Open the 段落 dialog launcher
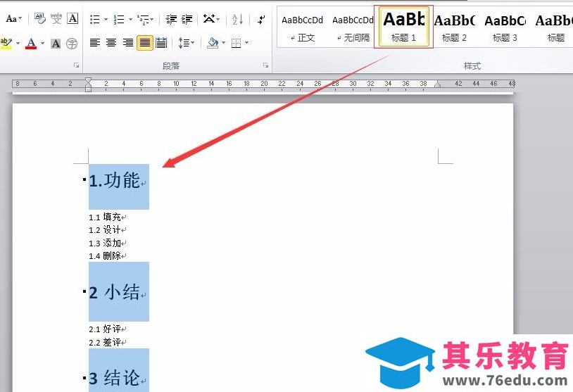The height and width of the screenshot is (392, 573). click(265, 65)
